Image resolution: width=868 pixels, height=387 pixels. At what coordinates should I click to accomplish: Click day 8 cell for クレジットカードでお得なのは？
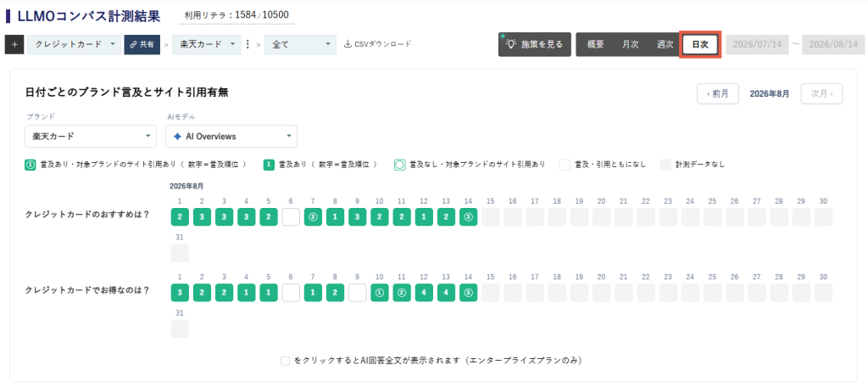coord(335,292)
